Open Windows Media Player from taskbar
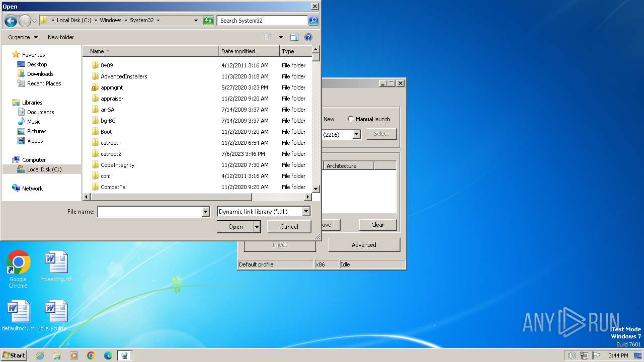The image size is (644, 362). point(74,355)
